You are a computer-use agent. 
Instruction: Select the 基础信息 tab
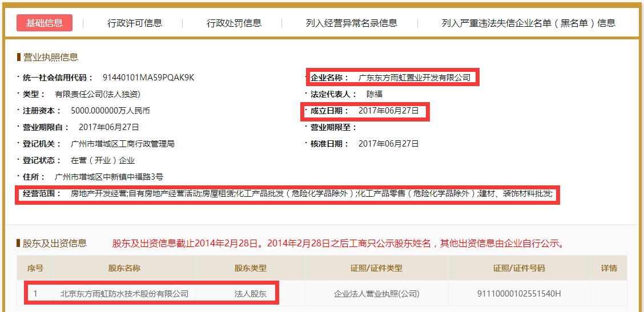pos(45,23)
